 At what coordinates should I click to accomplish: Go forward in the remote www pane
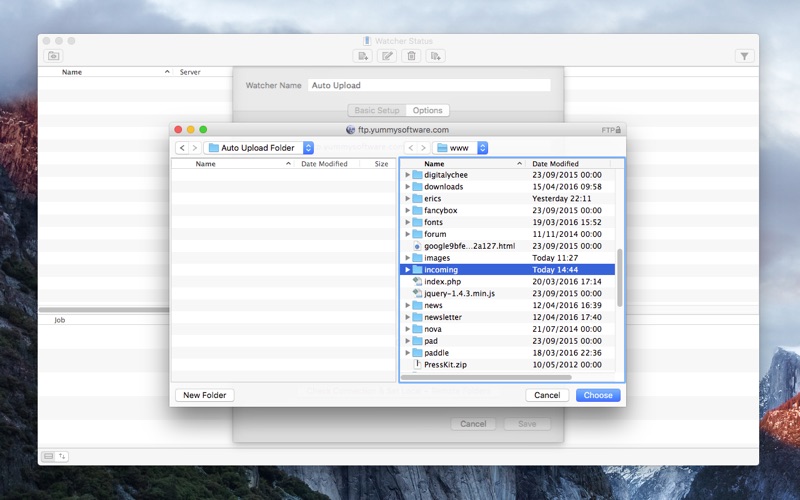[423, 148]
